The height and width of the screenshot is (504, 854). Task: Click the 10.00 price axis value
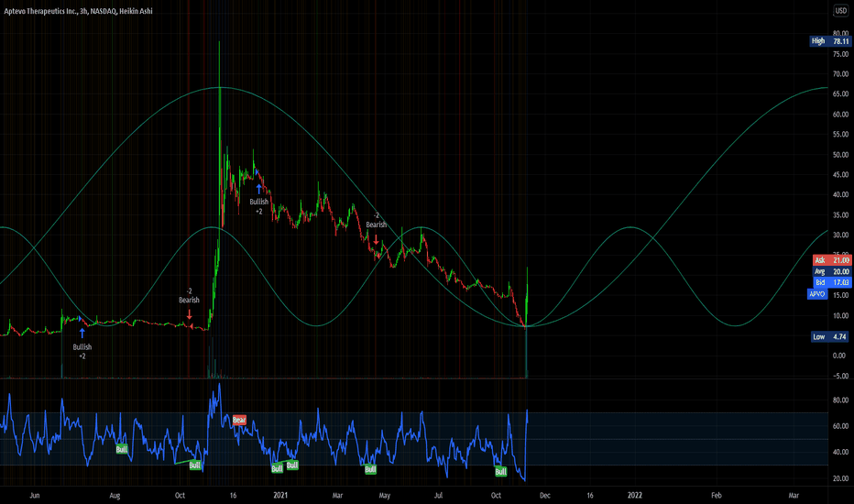(840, 315)
